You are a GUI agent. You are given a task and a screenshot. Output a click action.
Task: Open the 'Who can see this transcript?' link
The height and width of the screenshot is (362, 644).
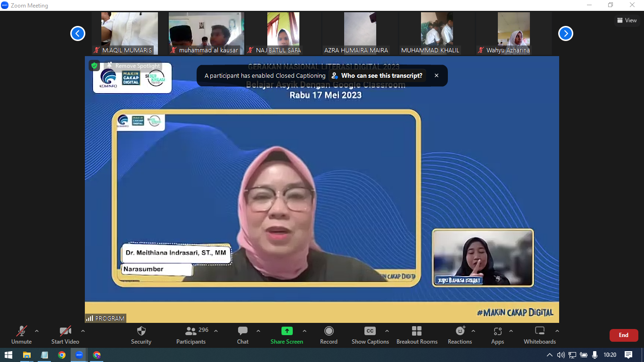[x=377, y=75]
